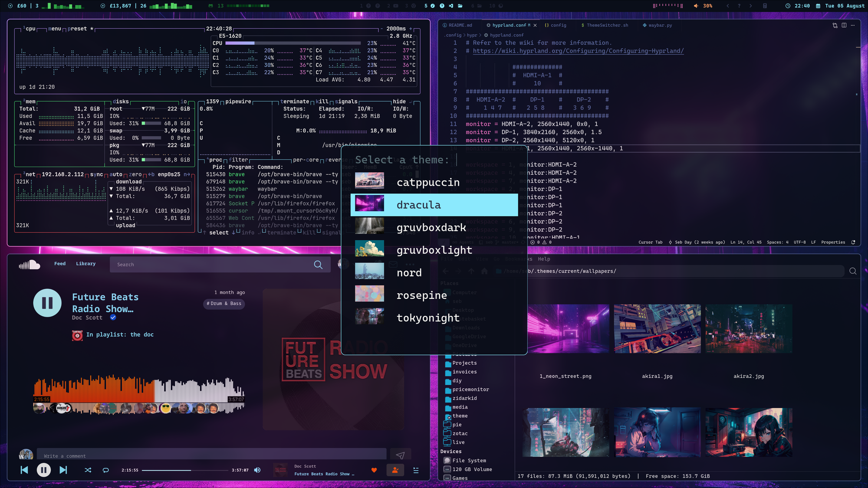Screen dimensions: 868x488
Task: Open the akira1.jpg wallpaper thumbnail
Action: coord(657,328)
